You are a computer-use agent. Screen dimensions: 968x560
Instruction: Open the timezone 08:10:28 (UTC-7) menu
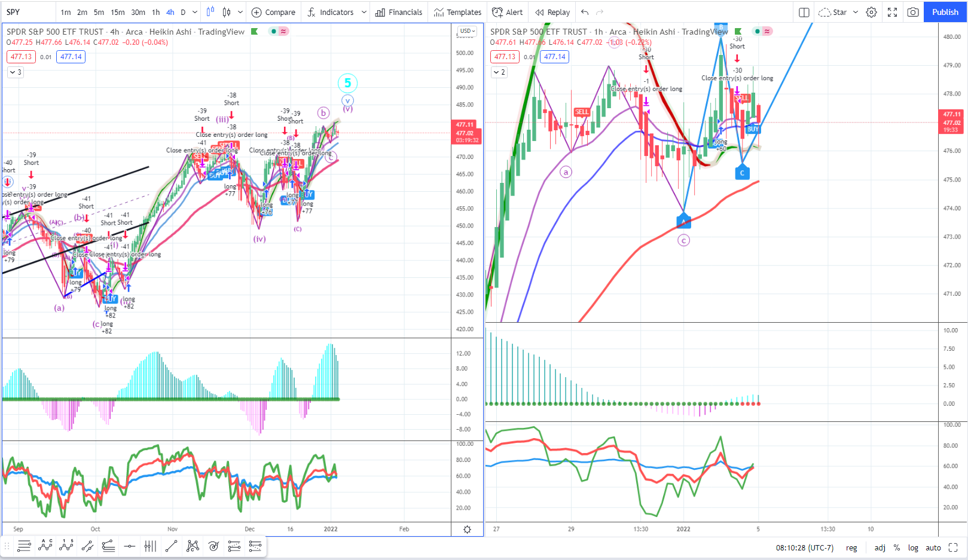point(804,547)
